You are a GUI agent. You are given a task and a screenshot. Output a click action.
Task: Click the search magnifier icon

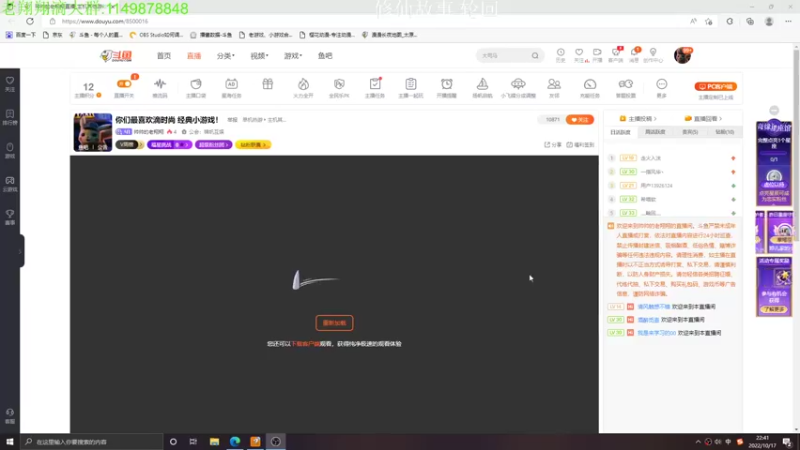tap(535, 56)
